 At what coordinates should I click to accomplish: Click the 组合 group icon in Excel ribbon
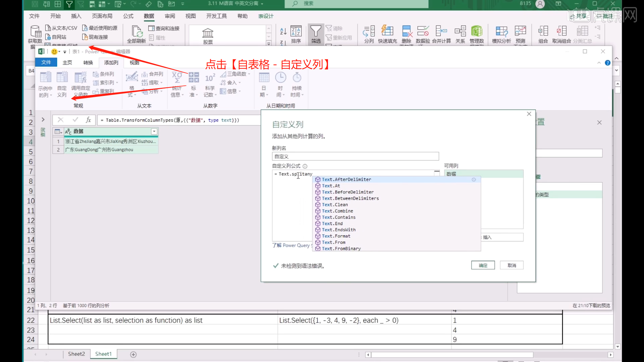(x=543, y=31)
